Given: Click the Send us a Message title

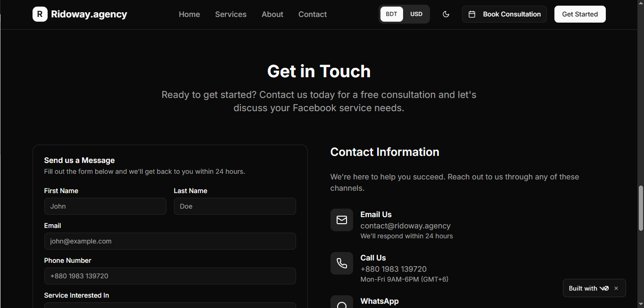Looking at the screenshot, I should pyautogui.click(x=79, y=161).
